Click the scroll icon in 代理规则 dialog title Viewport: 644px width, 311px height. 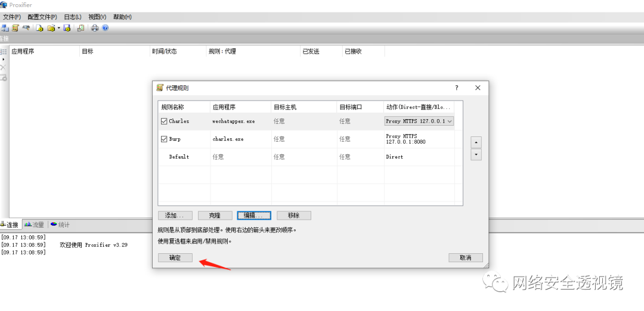pos(160,88)
